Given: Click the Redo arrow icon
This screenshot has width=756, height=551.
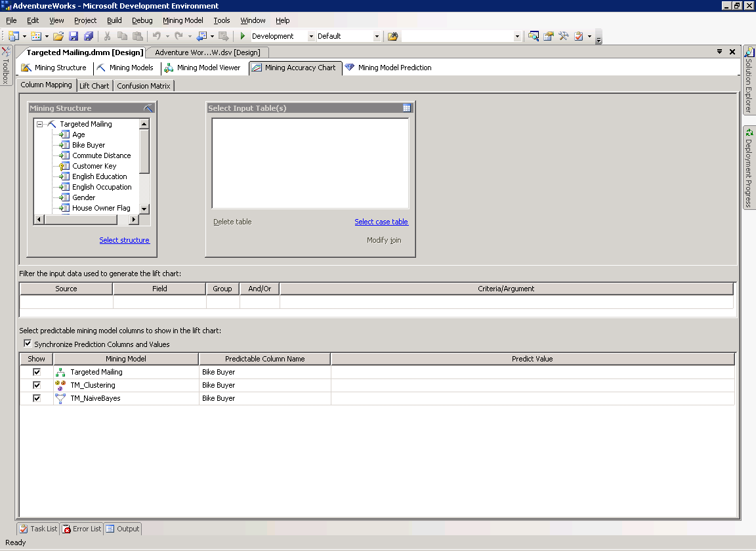Looking at the screenshot, I should pos(178,36).
